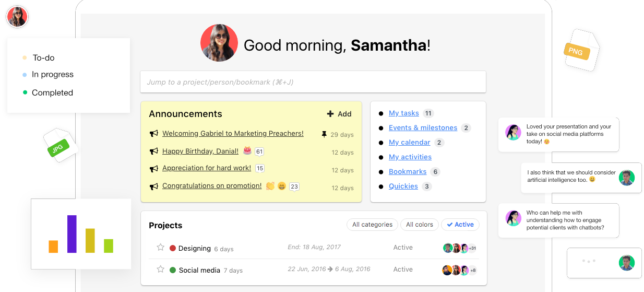Click the search field to jump to a project

click(x=313, y=82)
